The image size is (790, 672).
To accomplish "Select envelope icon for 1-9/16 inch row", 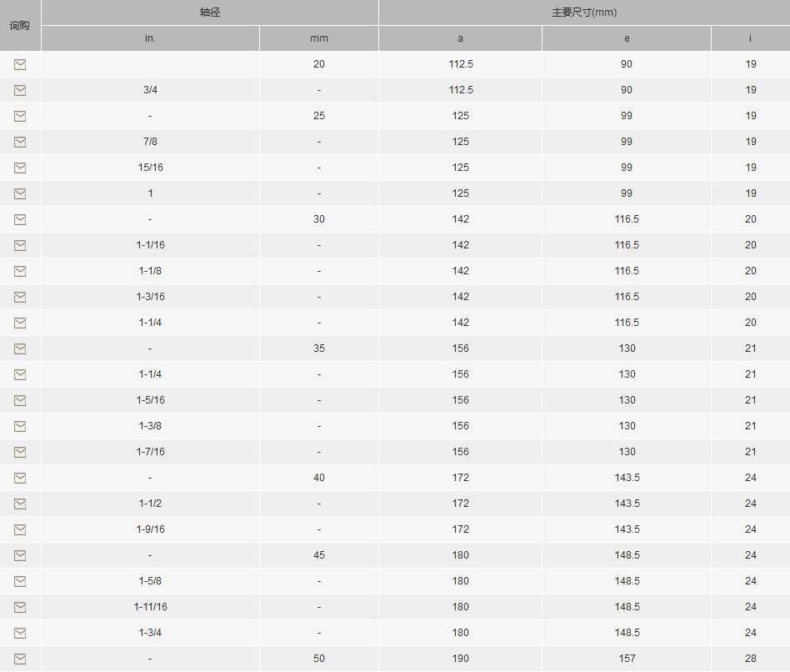I will tap(20, 529).
